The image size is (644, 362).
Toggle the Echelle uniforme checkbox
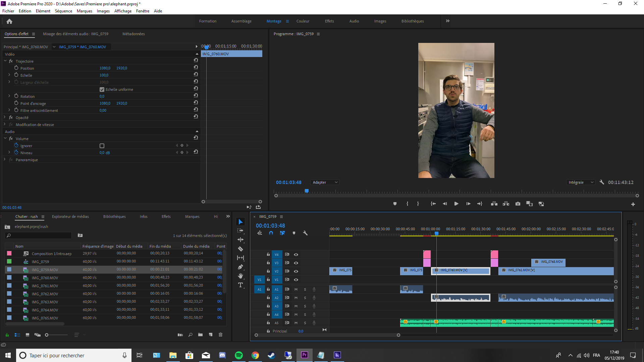102,89
